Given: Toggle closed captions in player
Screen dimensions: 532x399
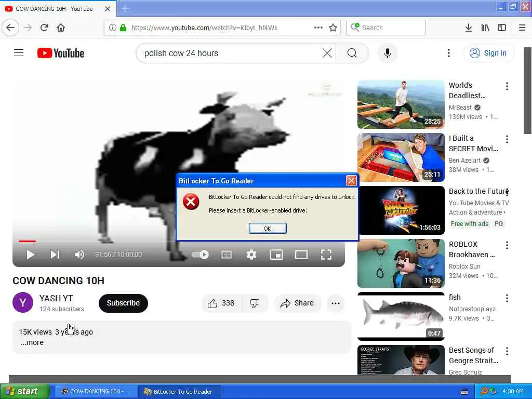Looking at the screenshot, I should [227, 255].
